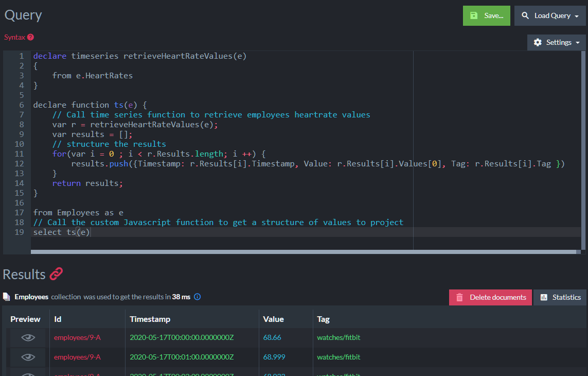Click the Delete documents button
Viewport: 588px width, 376px height.
(x=490, y=298)
